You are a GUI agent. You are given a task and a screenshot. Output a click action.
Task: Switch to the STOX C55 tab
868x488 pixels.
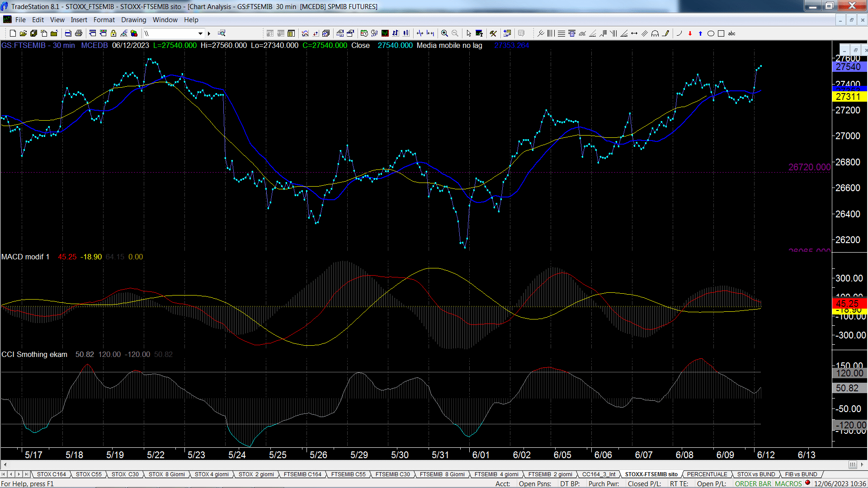point(89,474)
